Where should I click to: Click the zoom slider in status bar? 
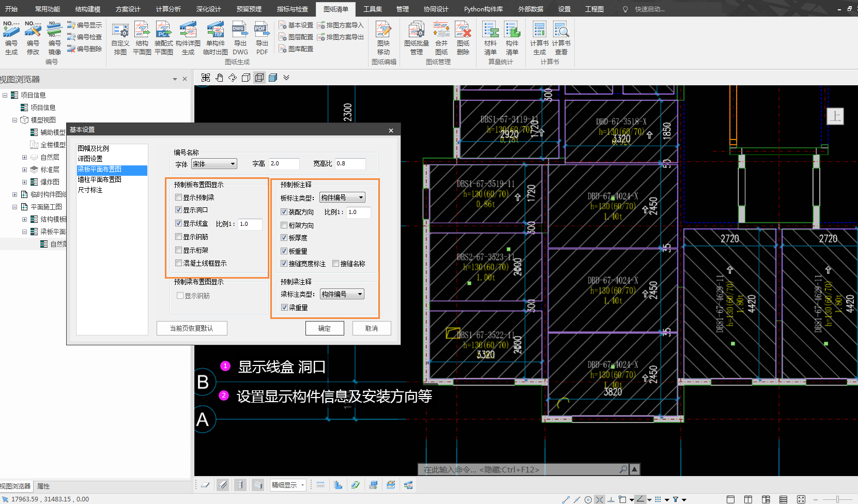pos(837,499)
